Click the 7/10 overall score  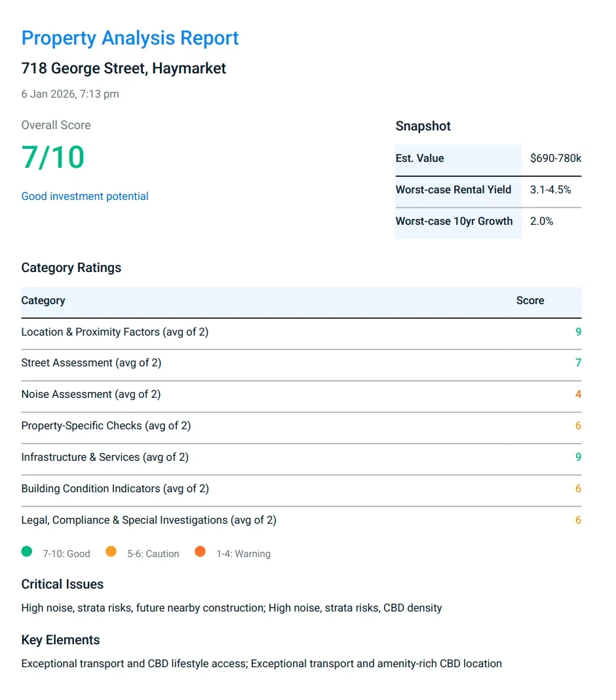[x=53, y=157]
